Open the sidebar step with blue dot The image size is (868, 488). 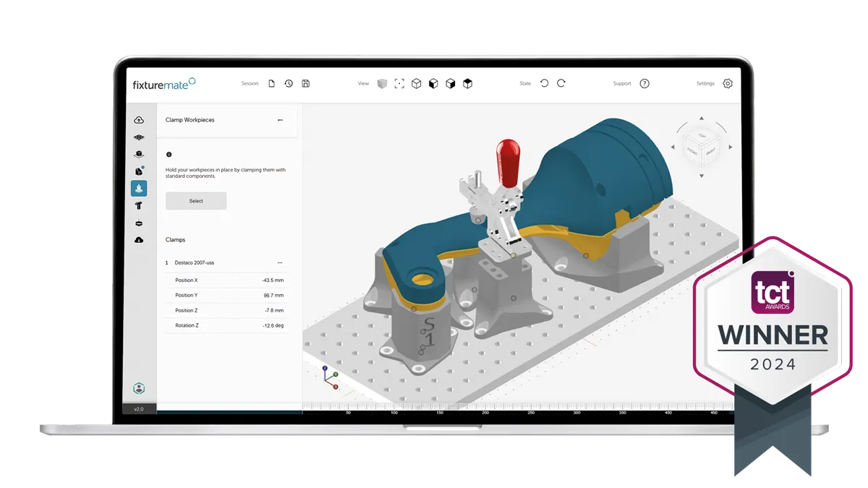(x=139, y=171)
